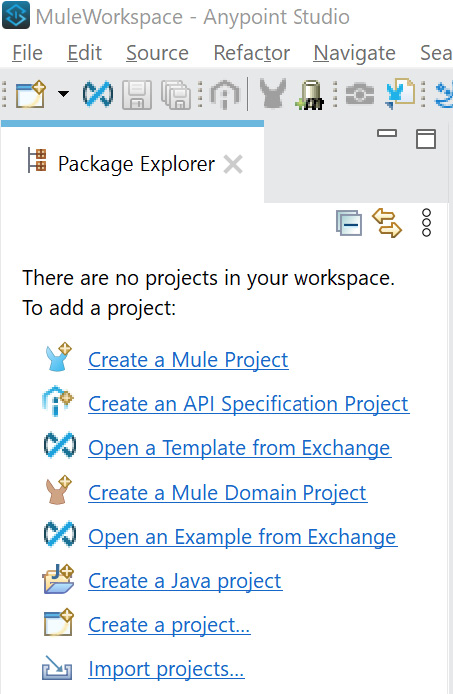Click the blue Mule Project icon

[x=59, y=357]
